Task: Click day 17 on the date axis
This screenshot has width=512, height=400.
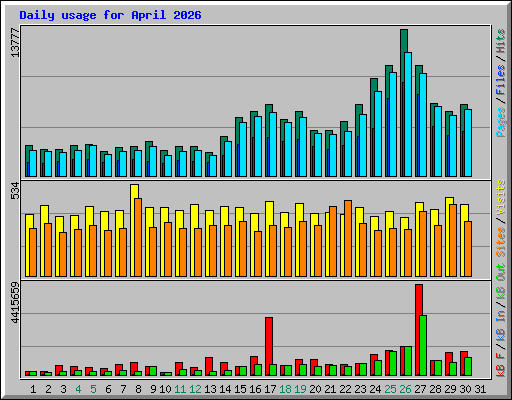Action: [x=270, y=389]
